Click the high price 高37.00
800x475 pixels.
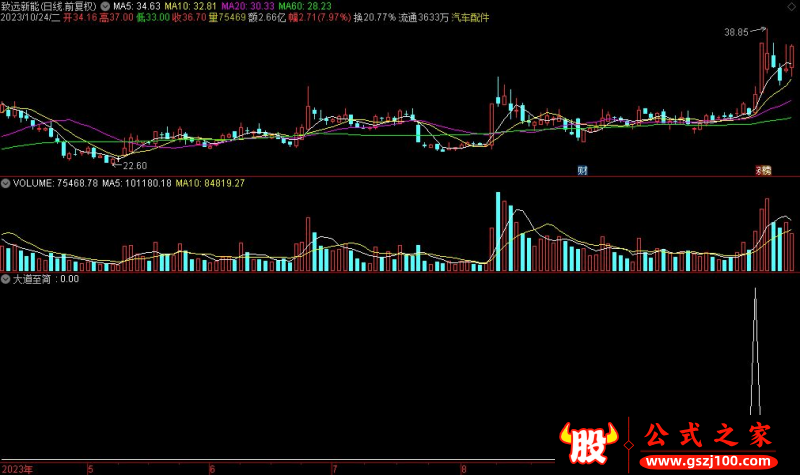point(116,17)
